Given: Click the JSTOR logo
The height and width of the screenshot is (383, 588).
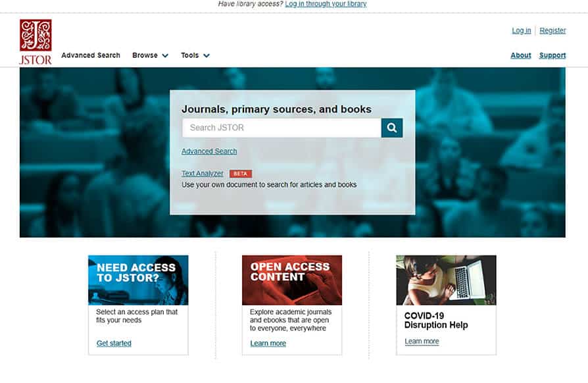Looking at the screenshot, I should point(36,42).
